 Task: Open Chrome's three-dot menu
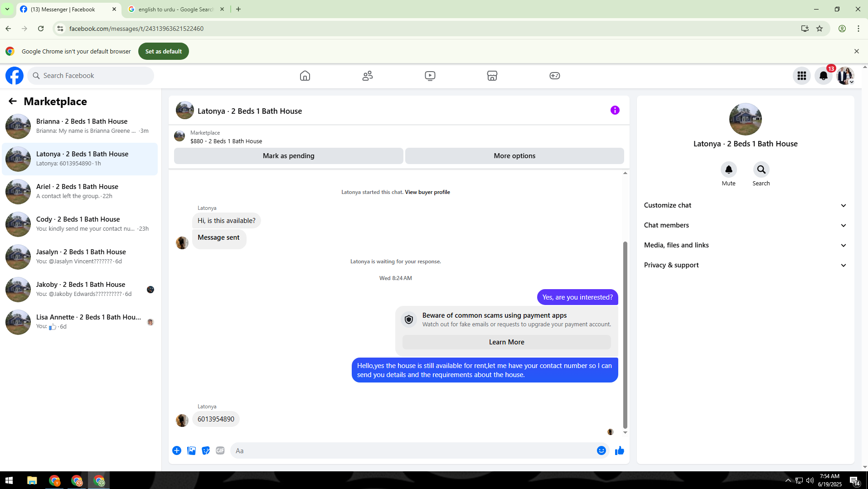[x=858, y=29]
